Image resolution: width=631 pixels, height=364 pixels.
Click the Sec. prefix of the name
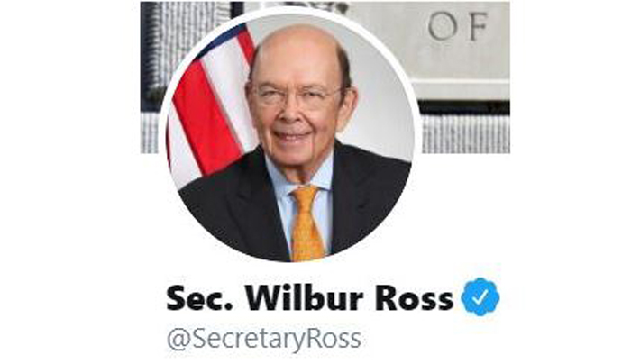(x=199, y=298)
